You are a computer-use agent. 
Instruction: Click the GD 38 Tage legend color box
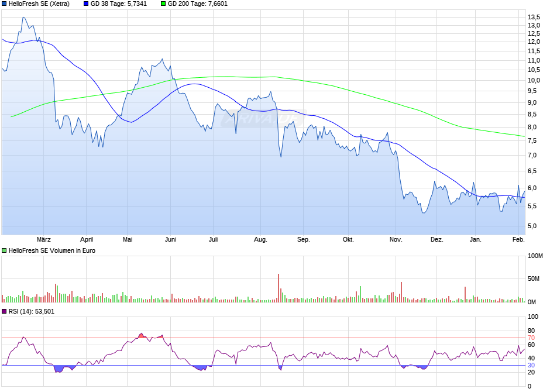[86, 4]
